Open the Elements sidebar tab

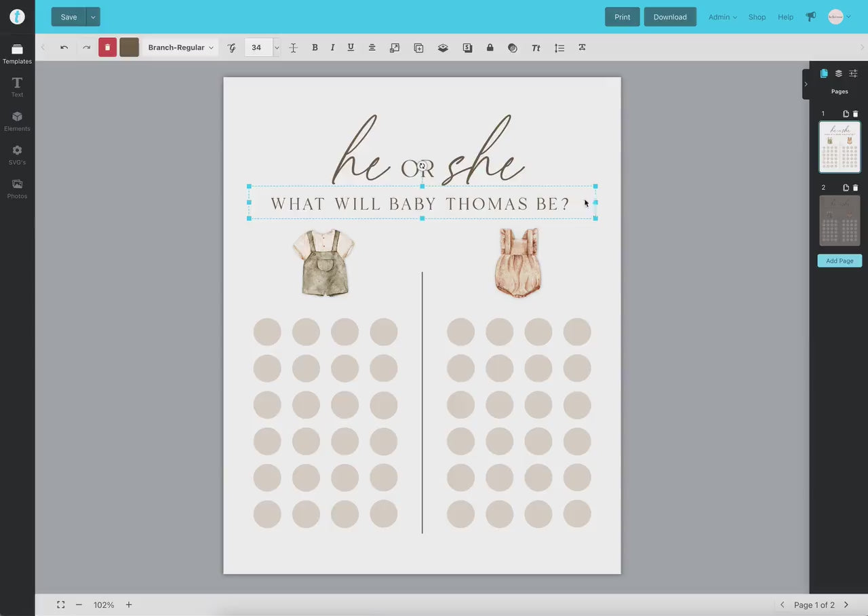point(17,121)
